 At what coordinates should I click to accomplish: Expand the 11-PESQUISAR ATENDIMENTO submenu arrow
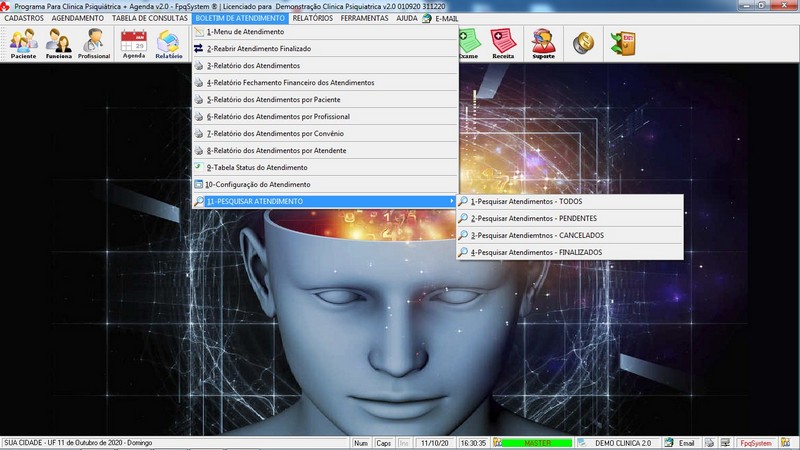tap(452, 202)
